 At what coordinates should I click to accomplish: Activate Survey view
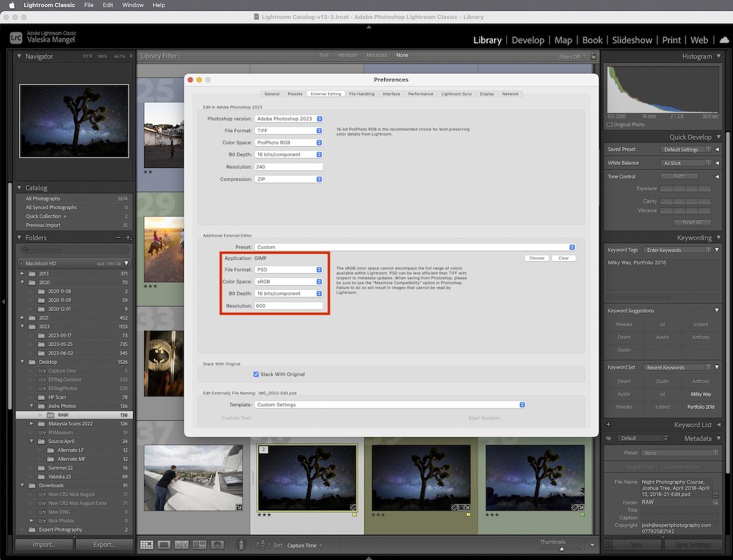(199, 545)
